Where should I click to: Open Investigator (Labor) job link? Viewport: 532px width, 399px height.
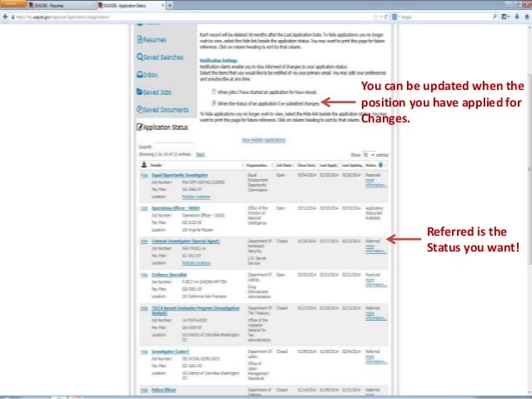tap(170, 352)
